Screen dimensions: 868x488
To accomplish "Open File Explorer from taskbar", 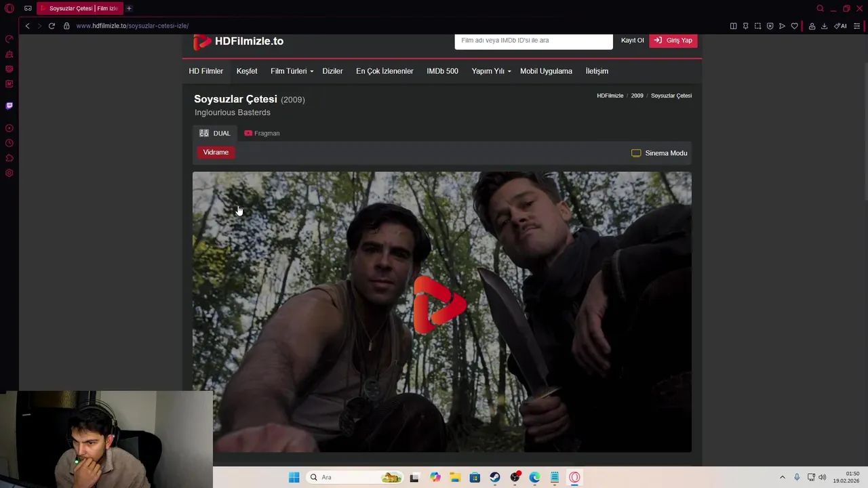I will (x=455, y=477).
